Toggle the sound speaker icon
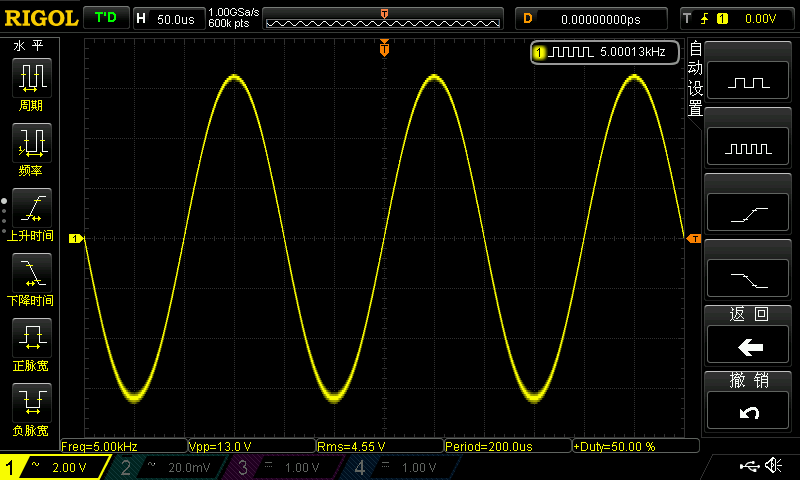800x480 pixels. (x=773, y=465)
